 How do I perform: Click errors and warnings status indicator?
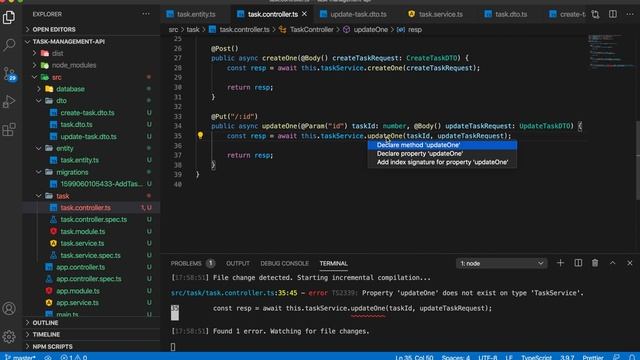click(74, 357)
